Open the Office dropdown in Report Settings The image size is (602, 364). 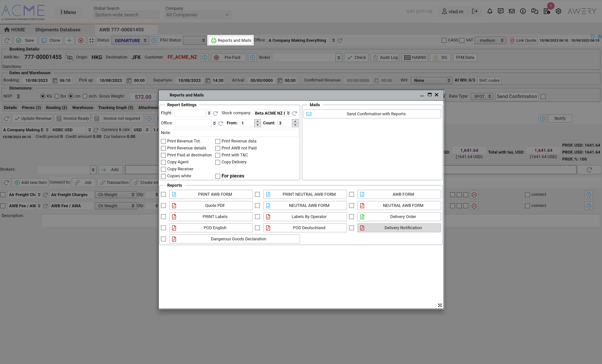pyautogui.click(x=214, y=123)
